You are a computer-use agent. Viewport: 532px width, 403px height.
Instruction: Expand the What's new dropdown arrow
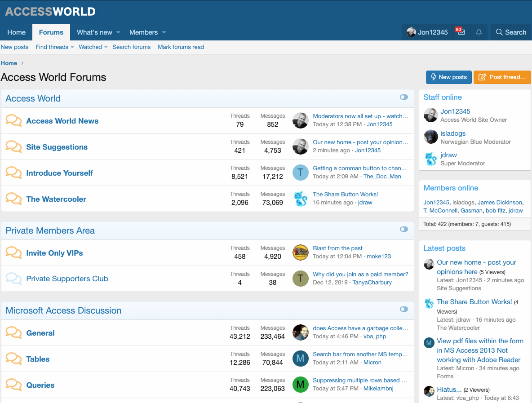click(118, 32)
